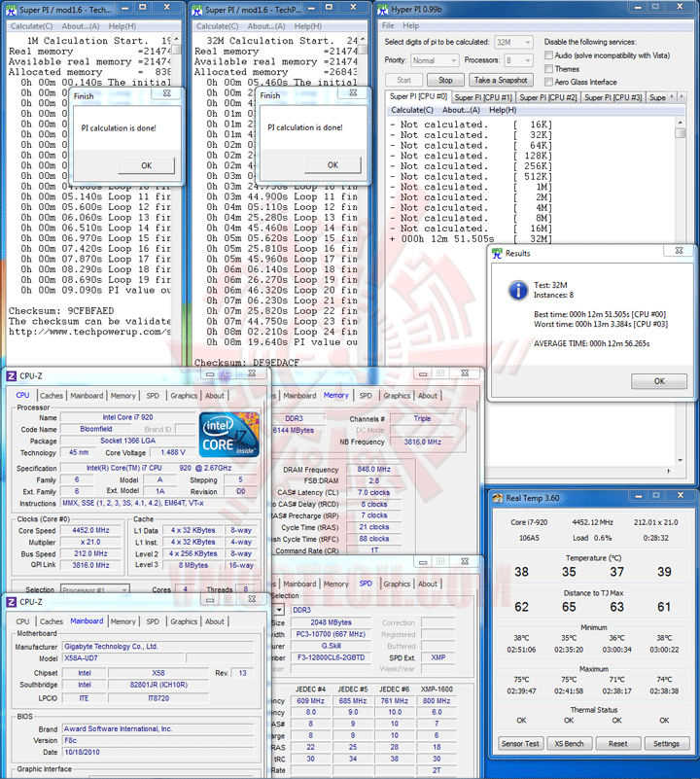Click the info icon in Results dialog
Image resolution: width=700 pixels, height=779 pixels.
[517, 290]
